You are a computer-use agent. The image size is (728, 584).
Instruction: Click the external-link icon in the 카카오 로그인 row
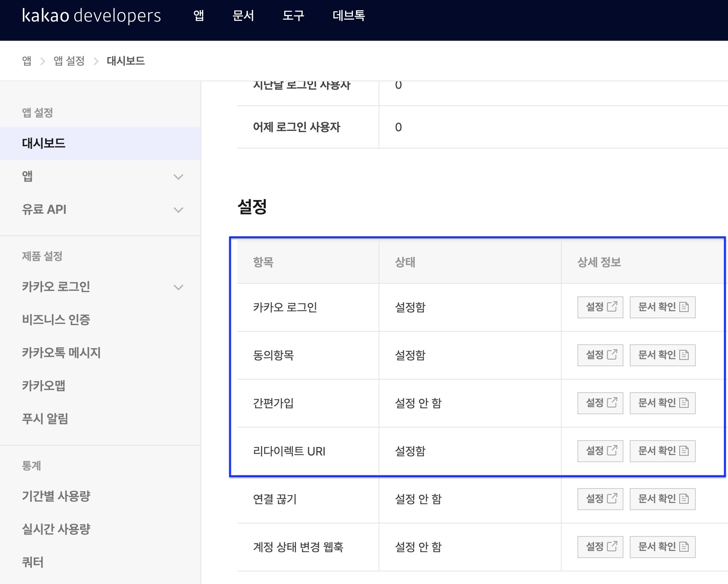[612, 307]
